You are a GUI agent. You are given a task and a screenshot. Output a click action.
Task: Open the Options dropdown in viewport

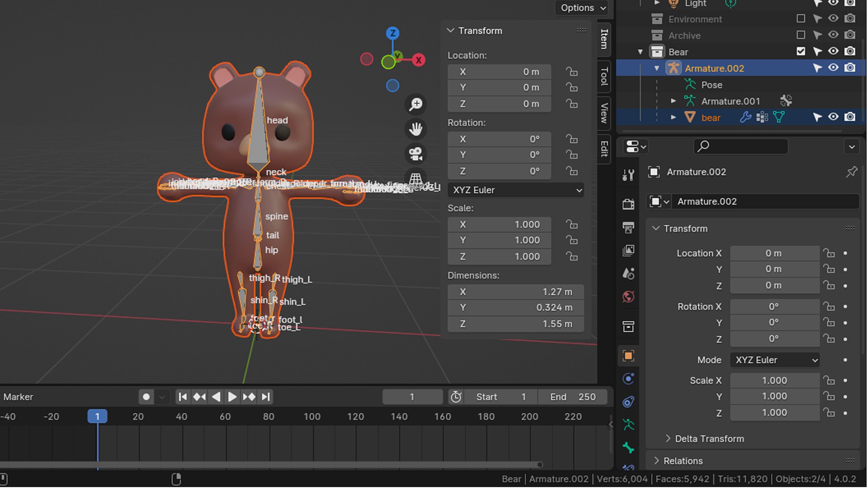[582, 8]
